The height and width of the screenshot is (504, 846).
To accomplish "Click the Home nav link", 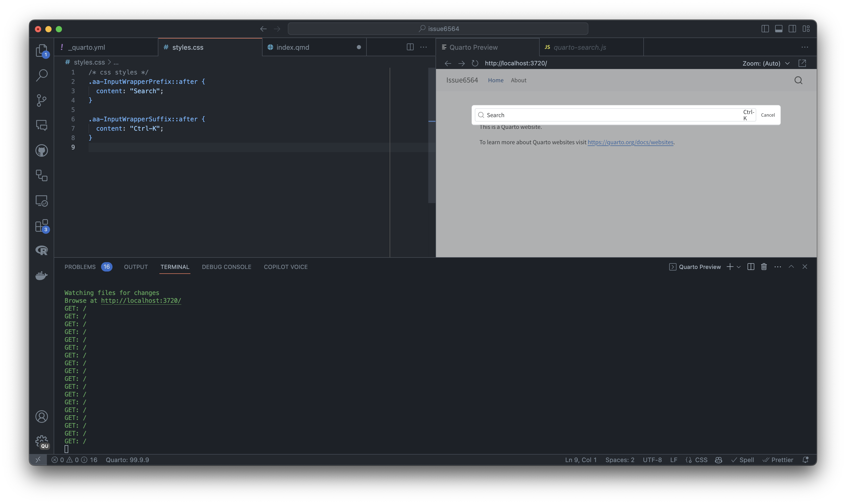I will (x=496, y=80).
